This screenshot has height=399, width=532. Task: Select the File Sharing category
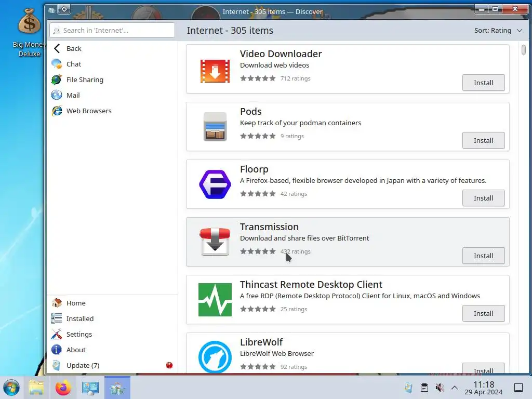(x=112, y=79)
